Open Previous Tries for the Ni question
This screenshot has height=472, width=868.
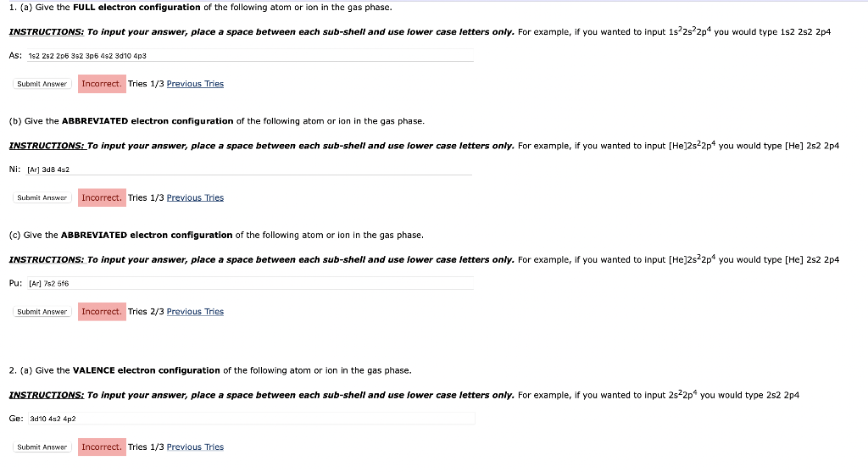[x=195, y=197]
